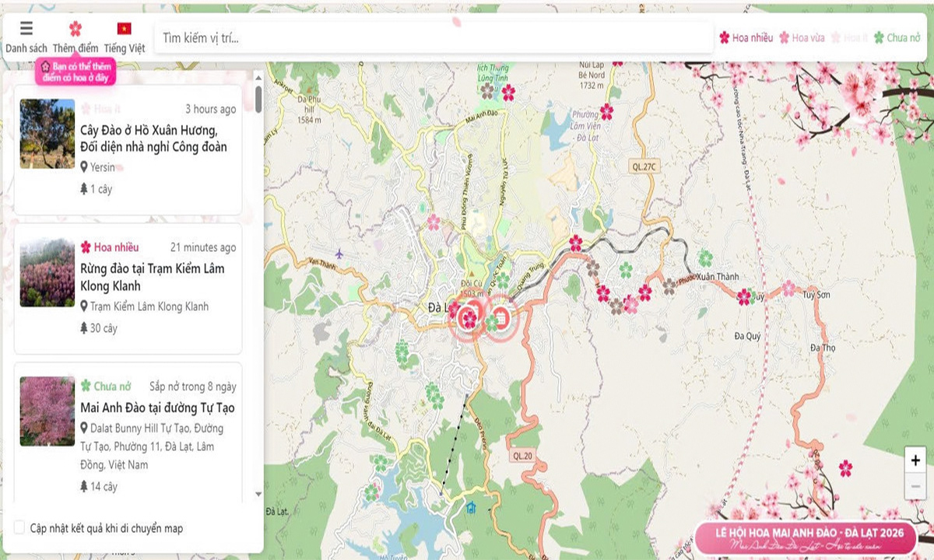Open the Tiếng Việt language selector
934x560 pixels.
pyautogui.click(x=124, y=30)
